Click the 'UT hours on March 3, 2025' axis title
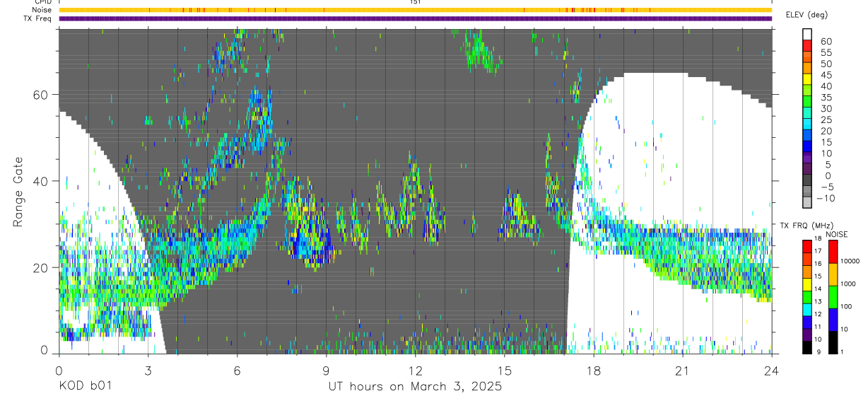 (415, 386)
